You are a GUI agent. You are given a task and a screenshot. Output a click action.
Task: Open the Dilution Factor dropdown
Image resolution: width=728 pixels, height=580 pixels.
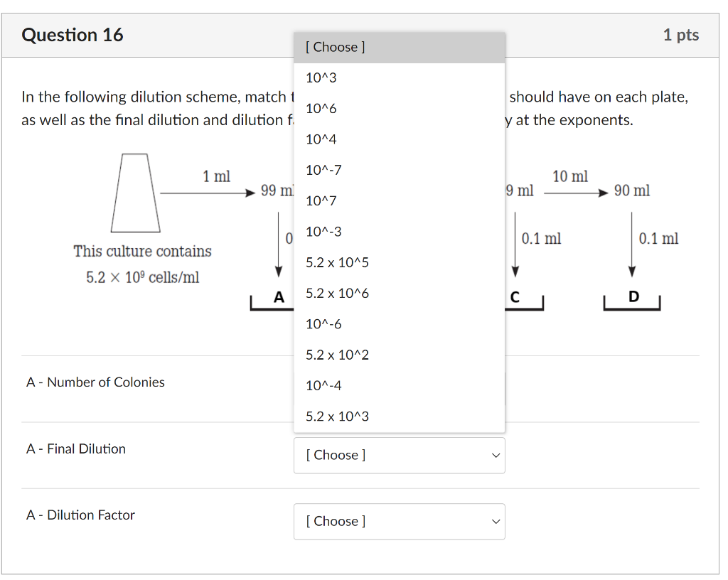[x=399, y=521]
